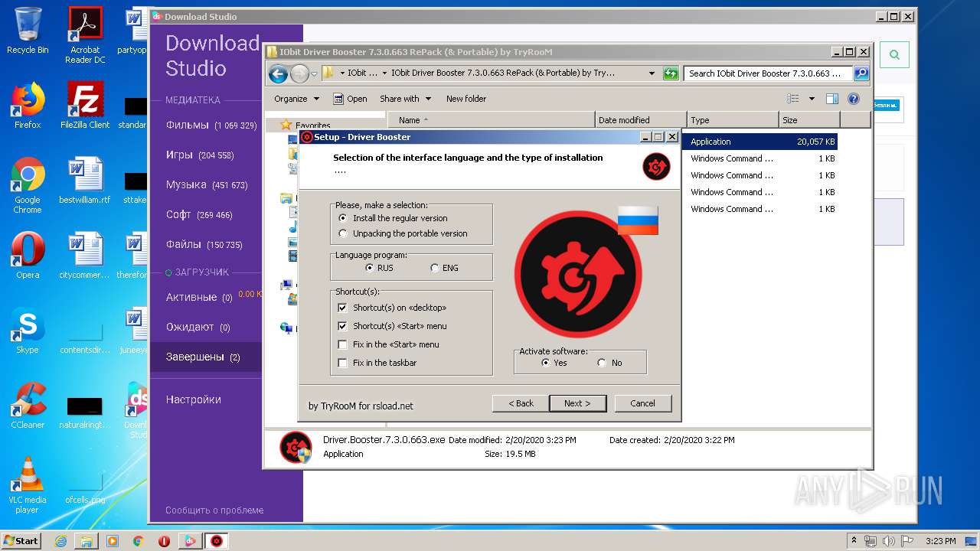The height and width of the screenshot is (551, 980).
Task: Open Windows Media Player taskbar icon
Action: coord(113,541)
